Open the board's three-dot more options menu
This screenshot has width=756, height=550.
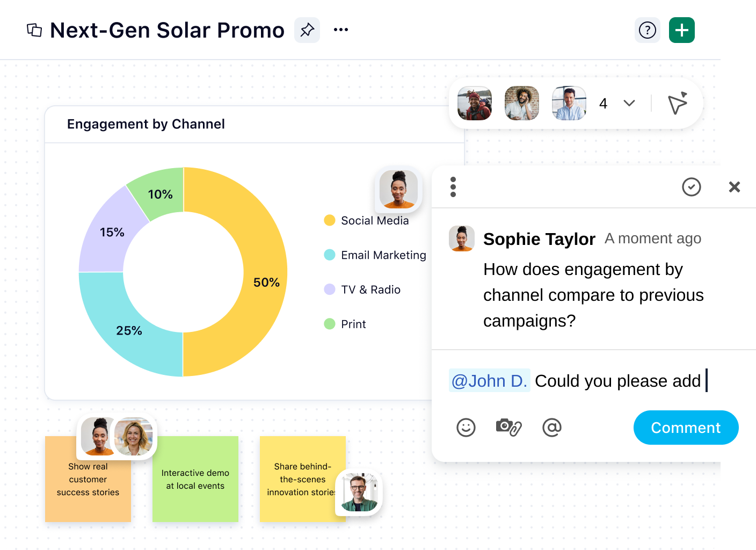pos(340,30)
